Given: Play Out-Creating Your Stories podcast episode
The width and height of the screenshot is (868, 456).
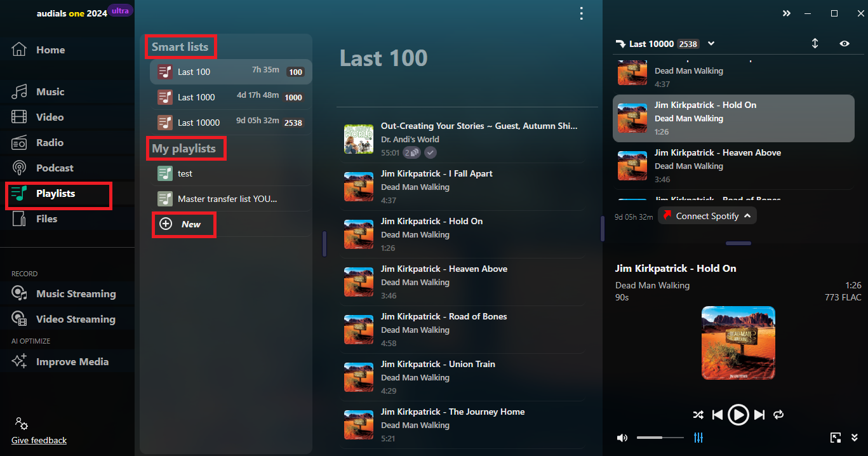Looking at the screenshot, I should pyautogui.click(x=463, y=139).
